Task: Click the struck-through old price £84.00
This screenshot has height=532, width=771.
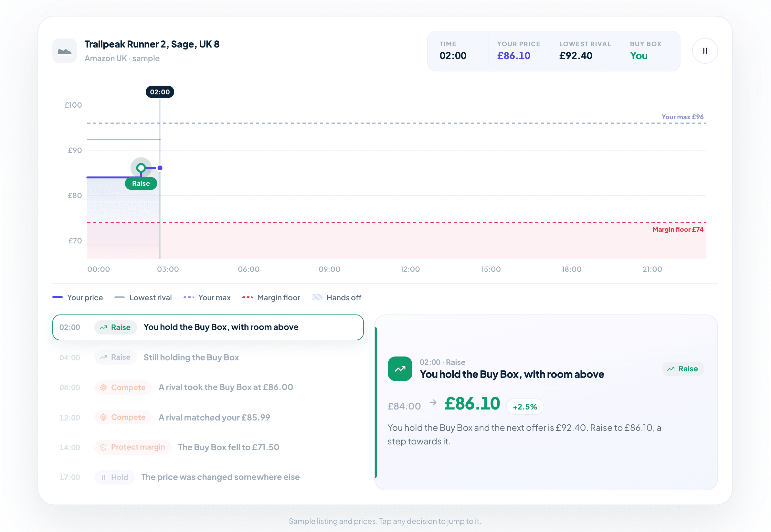Action: [404, 406]
